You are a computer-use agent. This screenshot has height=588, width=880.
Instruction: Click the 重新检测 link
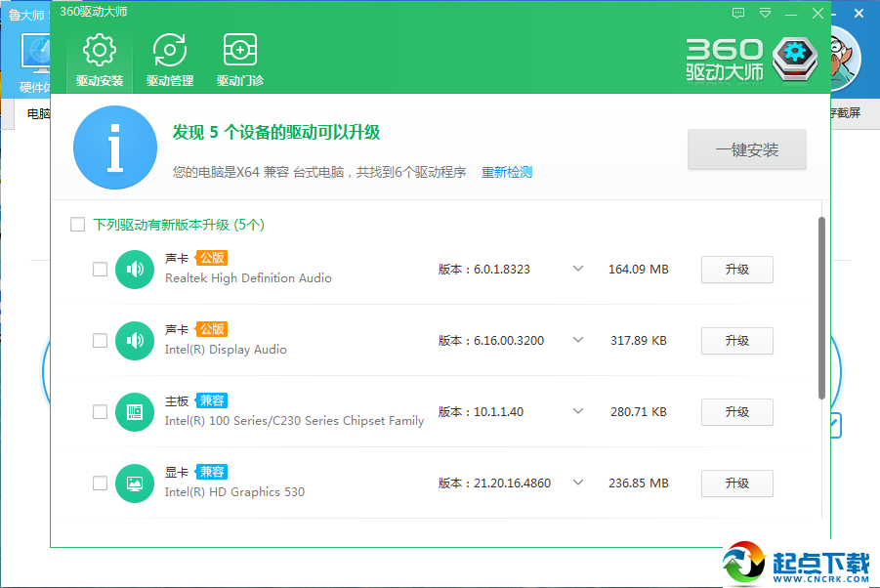[x=506, y=172]
